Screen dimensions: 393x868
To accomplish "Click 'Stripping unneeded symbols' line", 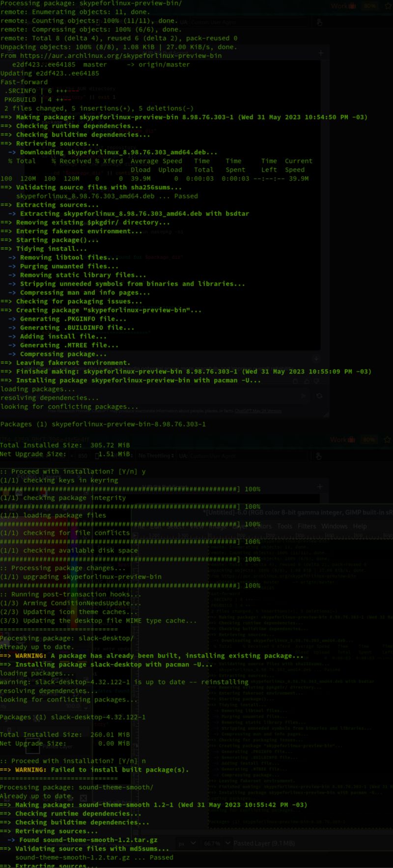I will tap(126, 284).
